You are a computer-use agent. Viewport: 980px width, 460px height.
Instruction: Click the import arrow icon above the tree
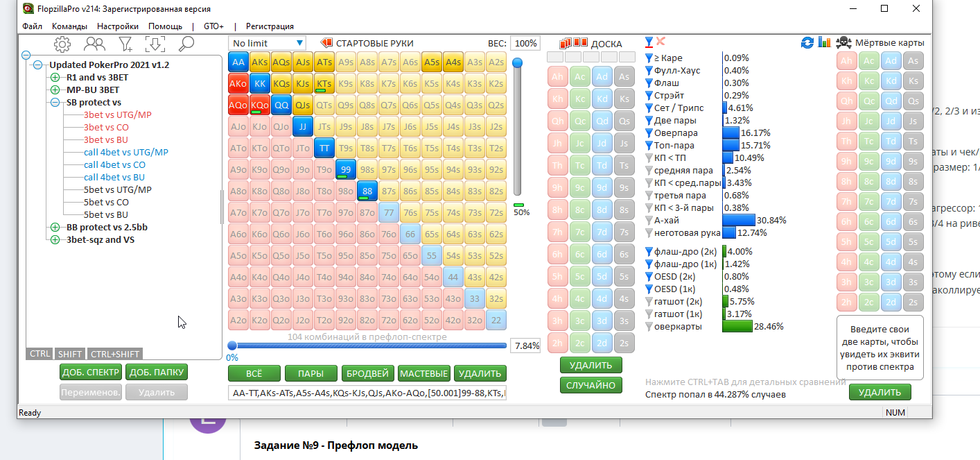[x=155, y=44]
